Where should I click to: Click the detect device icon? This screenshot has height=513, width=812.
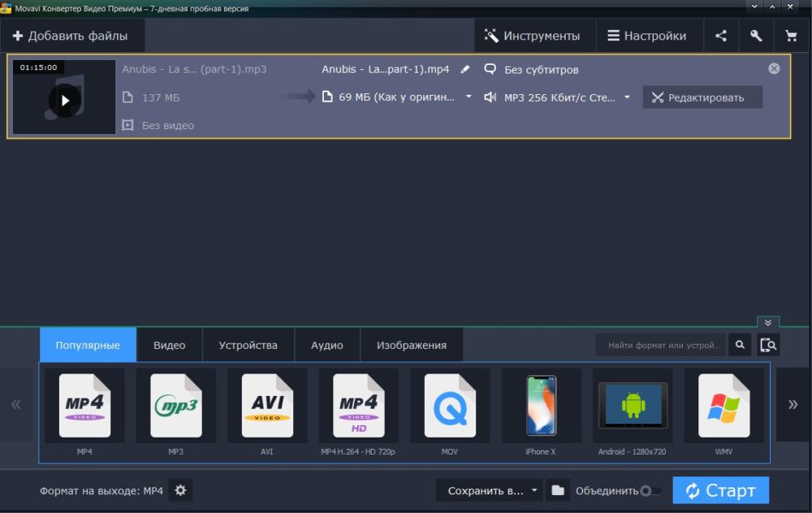tap(768, 345)
